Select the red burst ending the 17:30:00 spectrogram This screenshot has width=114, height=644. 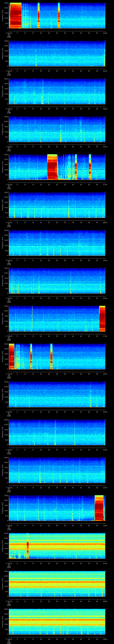click(x=102, y=318)
